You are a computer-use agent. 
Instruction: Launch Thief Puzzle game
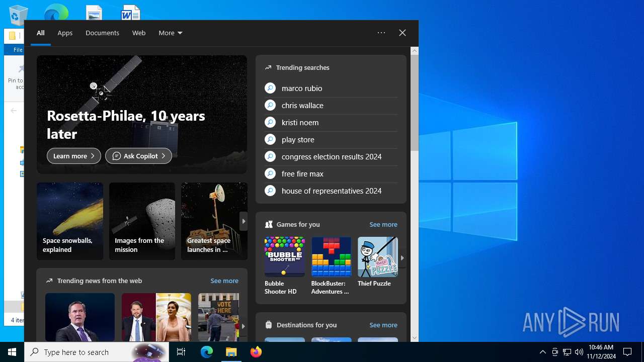pyautogui.click(x=378, y=262)
